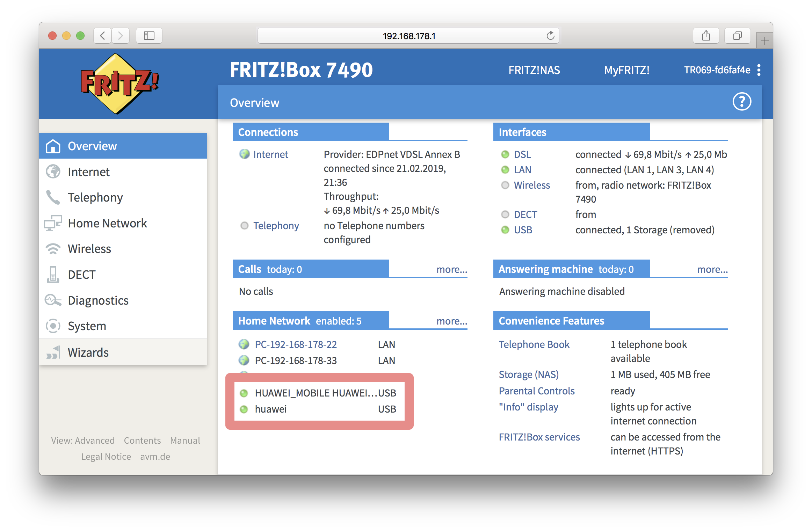Open the Wireless interface link
812x531 pixels.
tap(532, 185)
